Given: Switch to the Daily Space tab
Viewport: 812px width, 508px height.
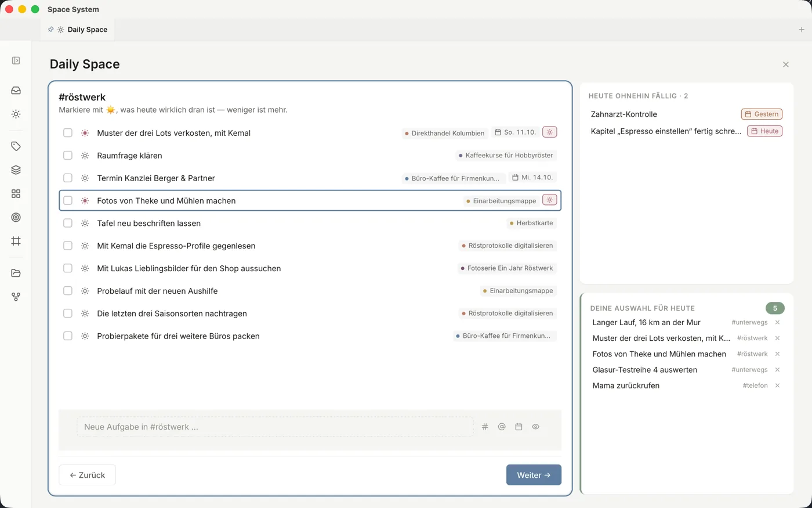Looking at the screenshot, I should 78,30.
